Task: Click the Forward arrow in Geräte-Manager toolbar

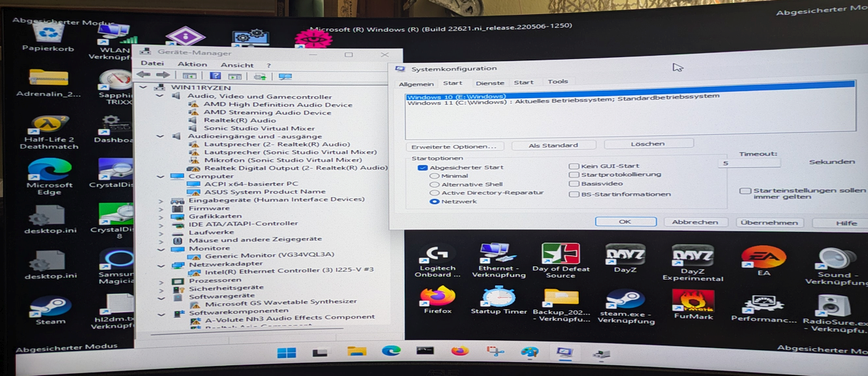Action: tap(162, 75)
